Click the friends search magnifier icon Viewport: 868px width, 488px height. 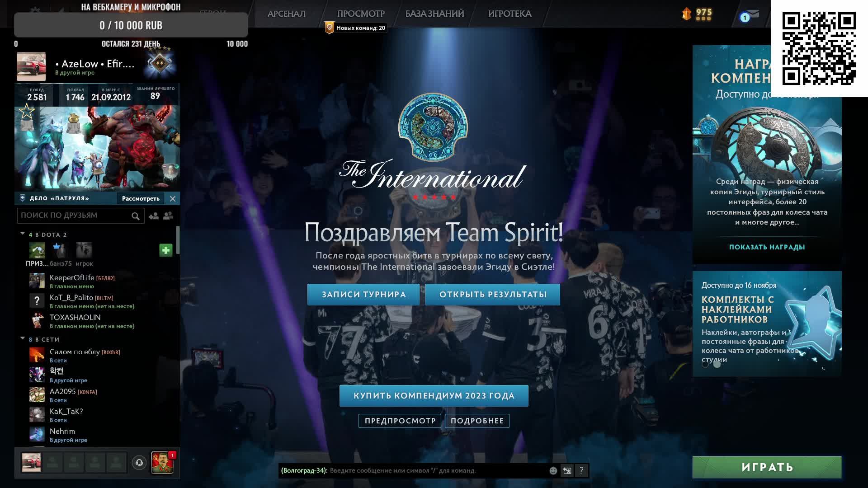[135, 216]
